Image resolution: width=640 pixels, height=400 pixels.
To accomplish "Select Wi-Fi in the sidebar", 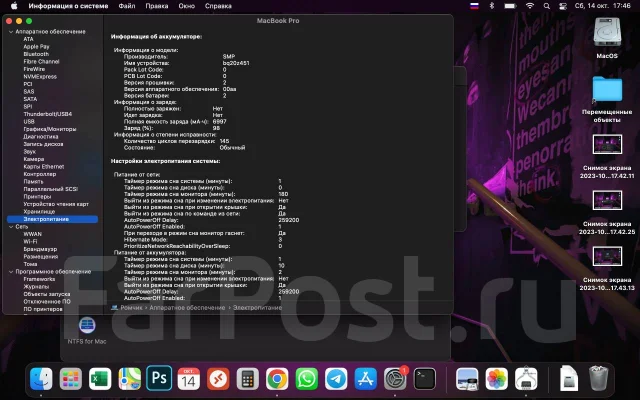I will click(30, 241).
